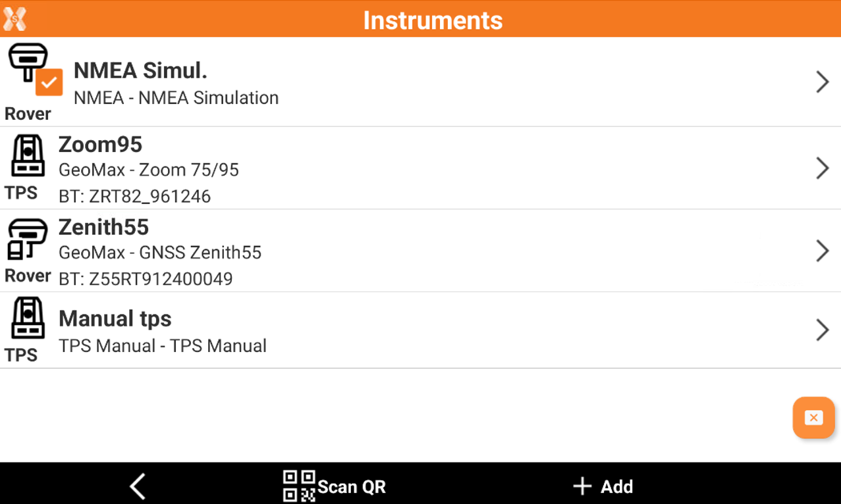Open Zoom95 details via right chevron
The width and height of the screenshot is (841, 504).
(822, 168)
